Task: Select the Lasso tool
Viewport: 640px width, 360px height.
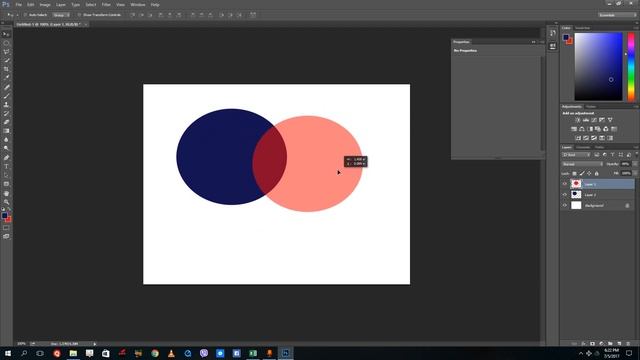Action: pyautogui.click(x=6, y=52)
